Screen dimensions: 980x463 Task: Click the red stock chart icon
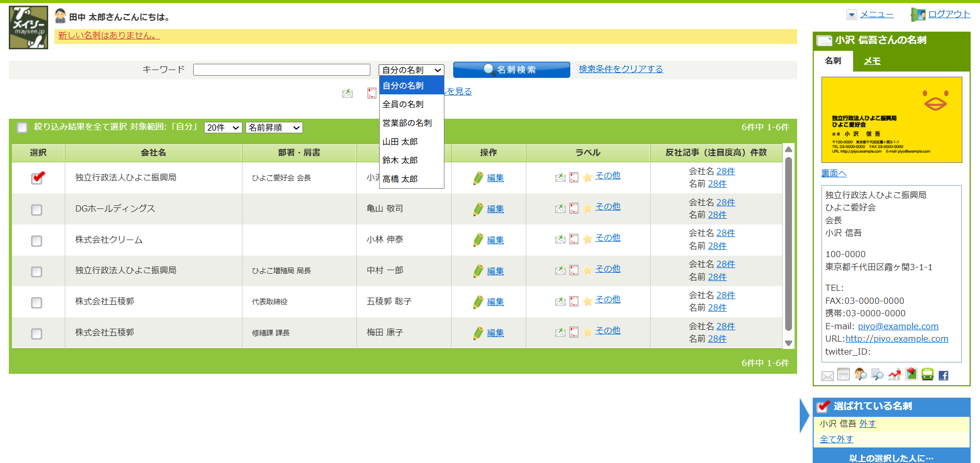pos(894,374)
